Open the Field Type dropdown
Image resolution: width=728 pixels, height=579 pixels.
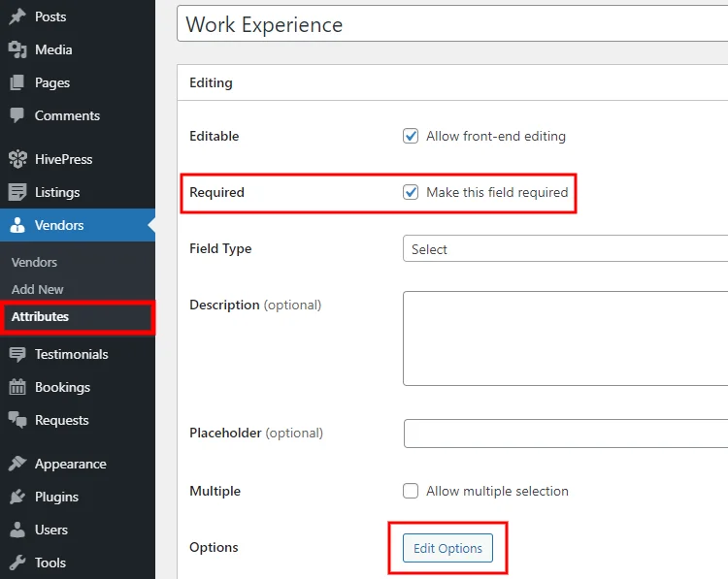(x=565, y=249)
